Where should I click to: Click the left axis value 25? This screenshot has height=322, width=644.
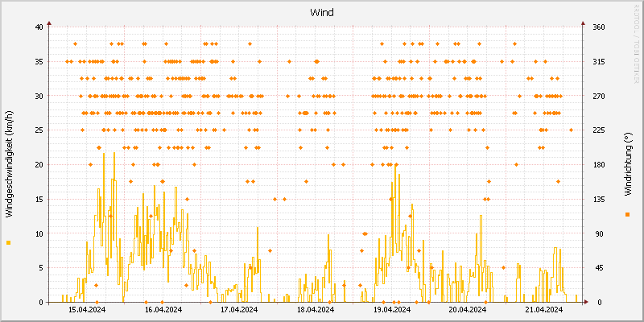39,130
